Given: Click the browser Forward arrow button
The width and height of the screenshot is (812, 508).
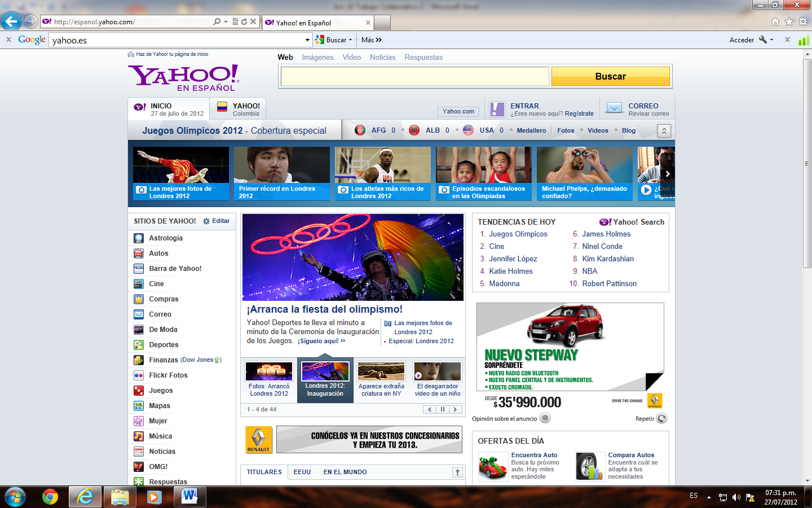Looking at the screenshot, I should [x=31, y=21].
